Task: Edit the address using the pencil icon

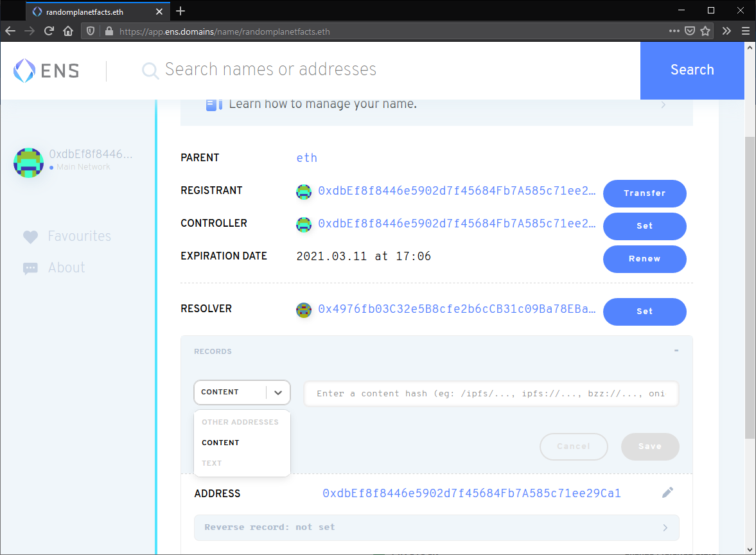Action: 667,492
